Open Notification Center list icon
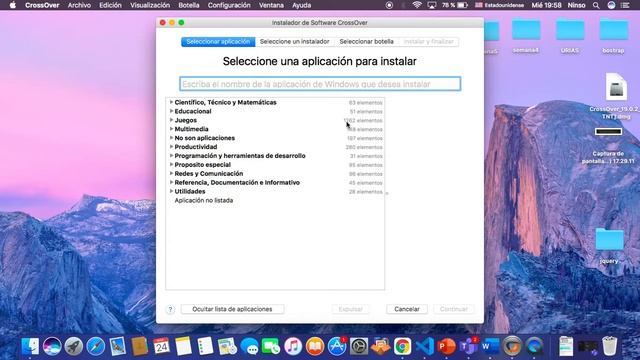This screenshot has height=360, width=640. pyautogui.click(x=625, y=5)
